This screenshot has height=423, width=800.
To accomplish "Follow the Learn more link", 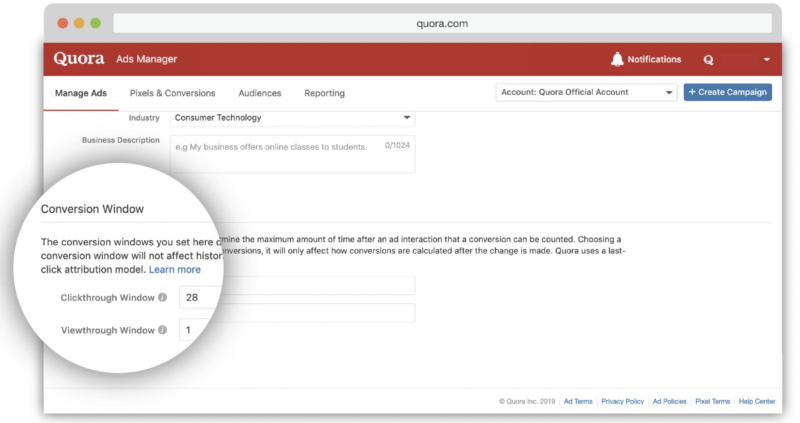I will (x=175, y=270).
